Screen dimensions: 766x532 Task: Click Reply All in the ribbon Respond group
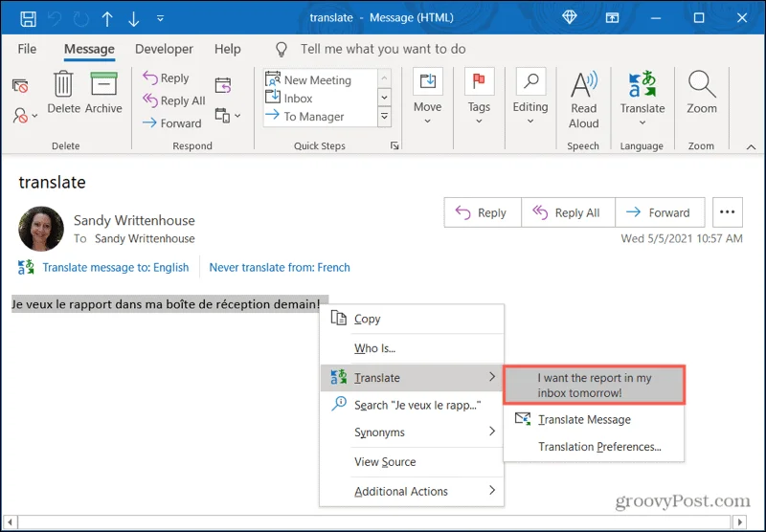(174, 100)
